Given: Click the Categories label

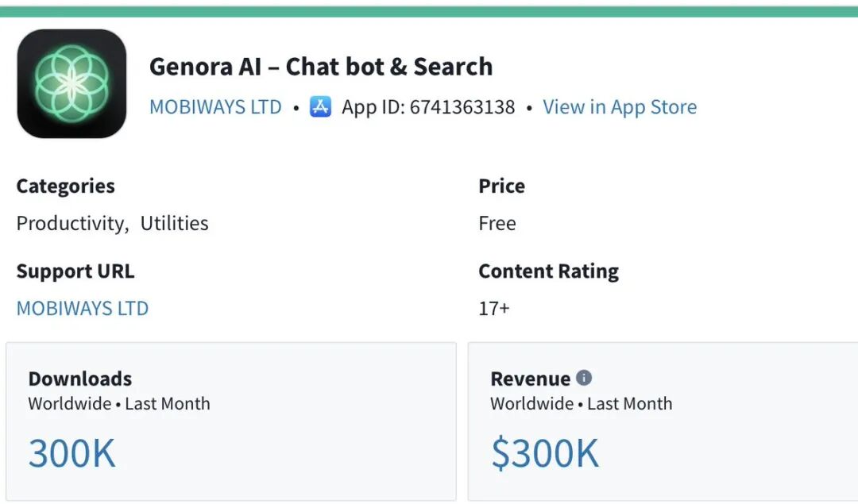Looking at the screenshot, I should pos(65,186).
